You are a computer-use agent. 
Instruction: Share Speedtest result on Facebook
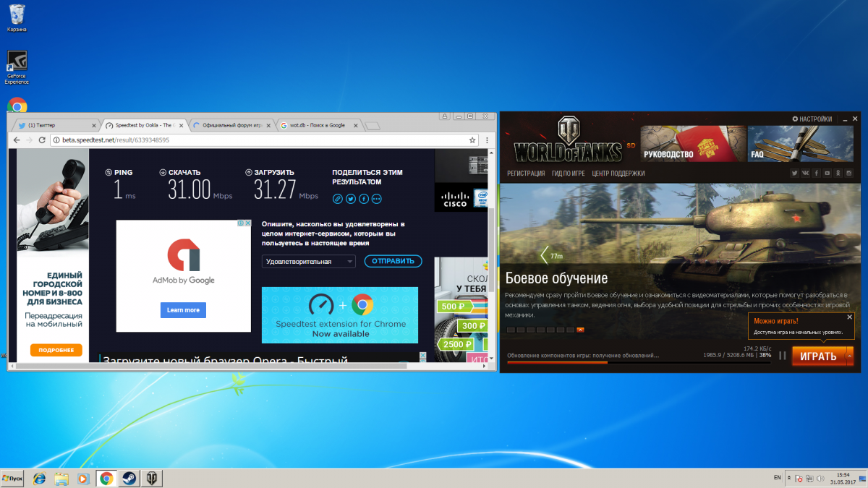(x=364, y=199)
